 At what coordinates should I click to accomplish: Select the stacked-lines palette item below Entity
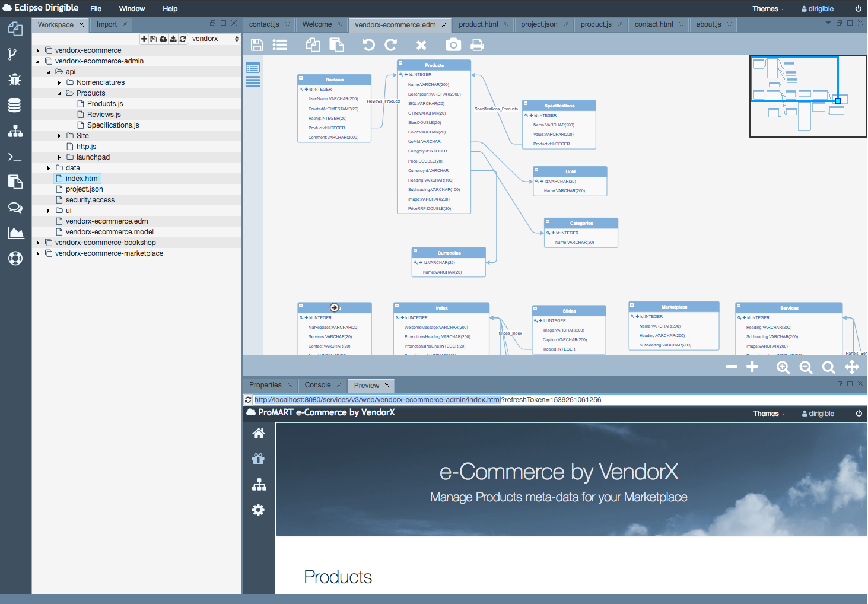[253, 82]
